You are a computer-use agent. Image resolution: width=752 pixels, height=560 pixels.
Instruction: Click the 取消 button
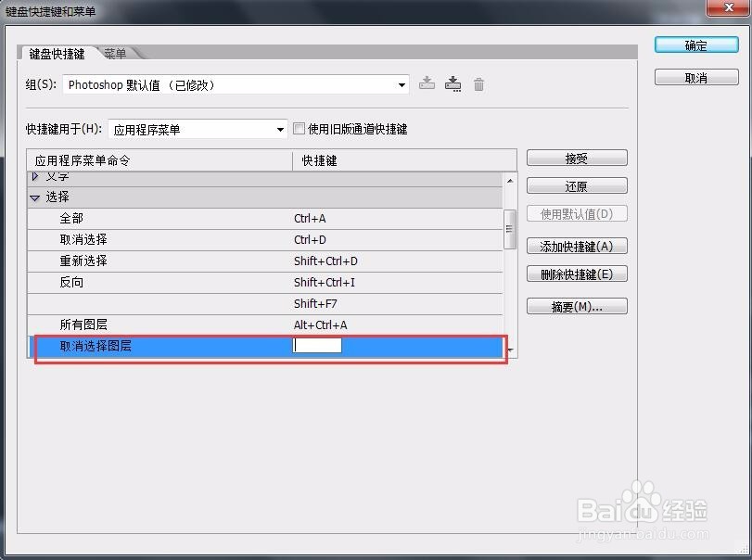pyautogui.click(x=695, y=77)
